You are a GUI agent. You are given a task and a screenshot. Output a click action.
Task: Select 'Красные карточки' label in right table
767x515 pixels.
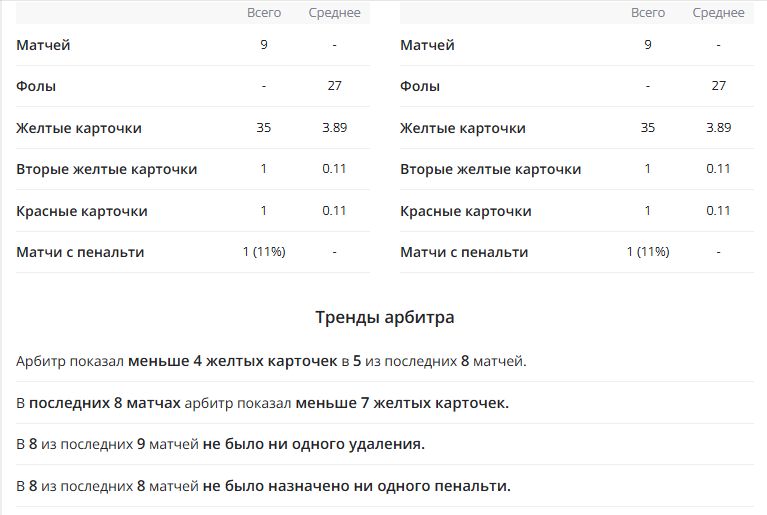(x=465, y=211)
